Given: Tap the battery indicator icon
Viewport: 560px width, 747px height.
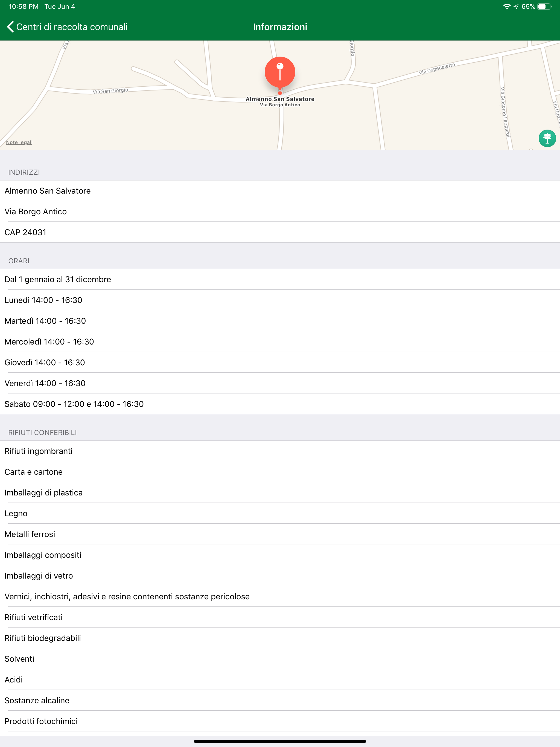Looking at the screenshot, I should [x=544, y=6].
